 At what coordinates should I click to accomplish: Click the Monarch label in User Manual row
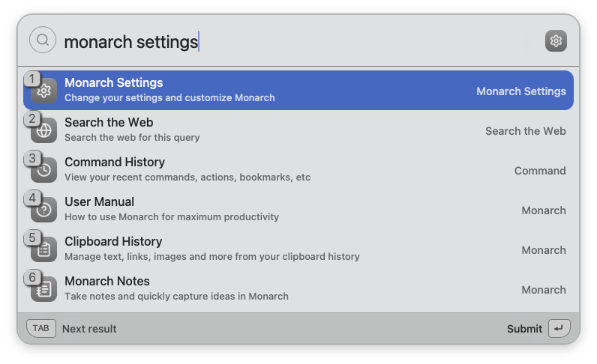click(544, 210)
